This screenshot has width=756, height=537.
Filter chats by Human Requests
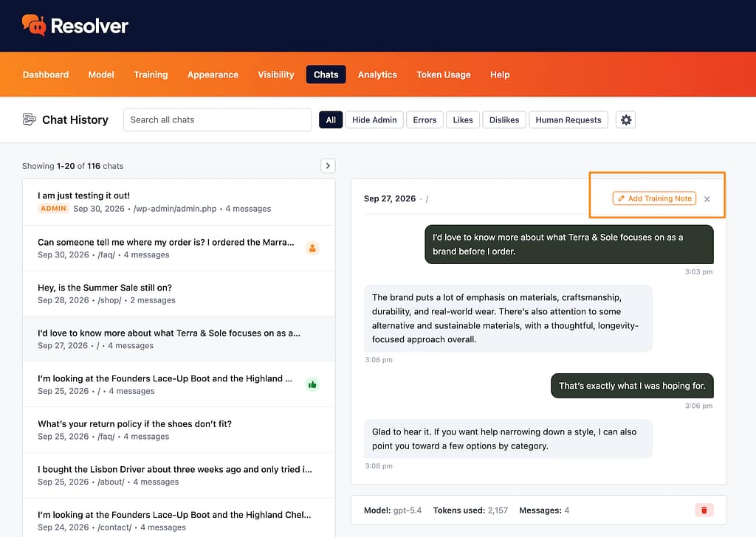(568, 120)
